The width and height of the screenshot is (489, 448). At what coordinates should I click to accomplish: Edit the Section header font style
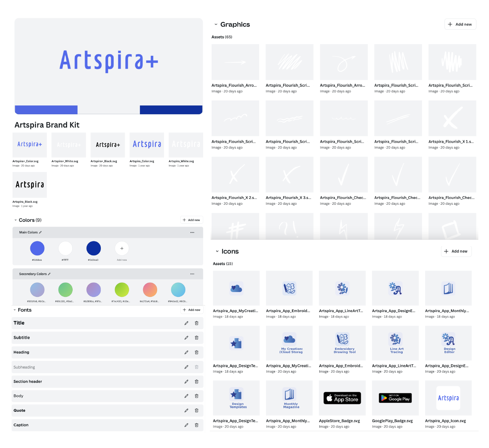tap(186, 381)
